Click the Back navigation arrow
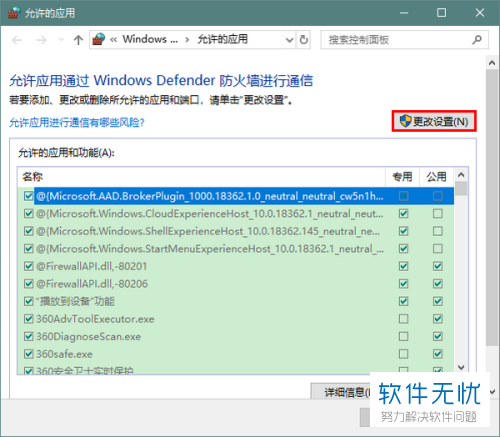 17,40
